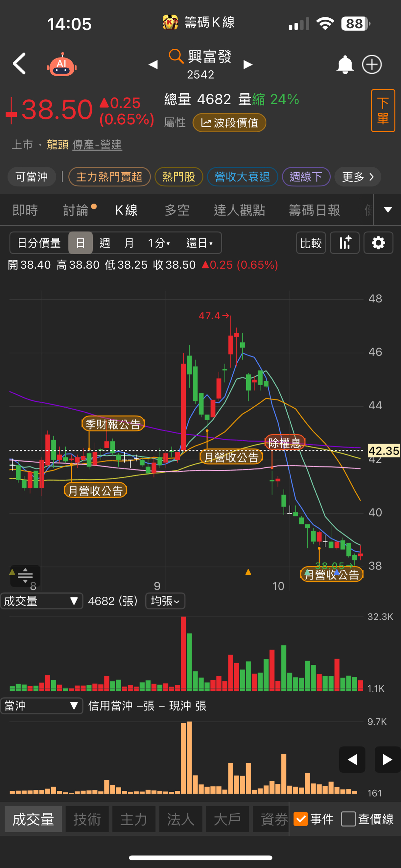Select the 月 monthly period

click(129, 243)
